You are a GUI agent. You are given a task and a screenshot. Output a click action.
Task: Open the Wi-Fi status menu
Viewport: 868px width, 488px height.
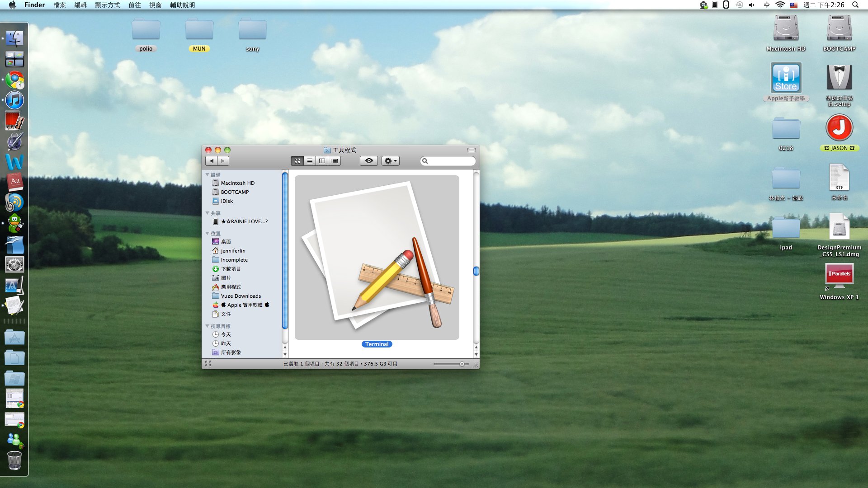(x=780, y=5)
